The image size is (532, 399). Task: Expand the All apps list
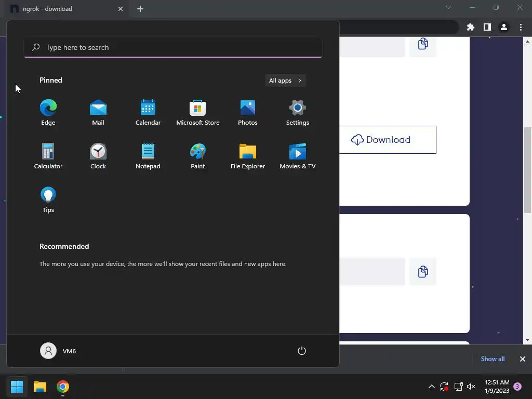(285, 81)
